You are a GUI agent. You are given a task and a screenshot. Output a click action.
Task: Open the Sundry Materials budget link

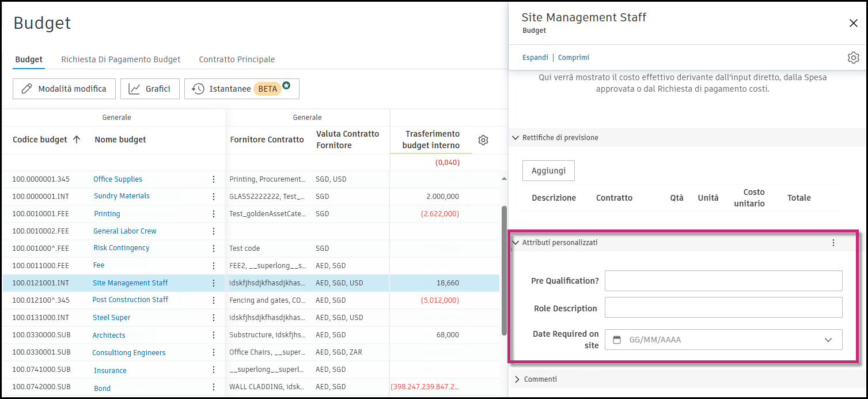tap(121, 196)
